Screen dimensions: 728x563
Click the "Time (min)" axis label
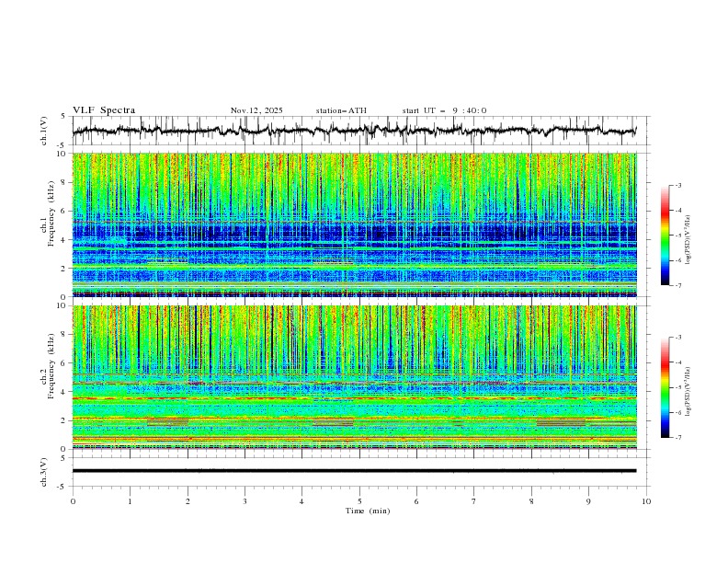368,511
